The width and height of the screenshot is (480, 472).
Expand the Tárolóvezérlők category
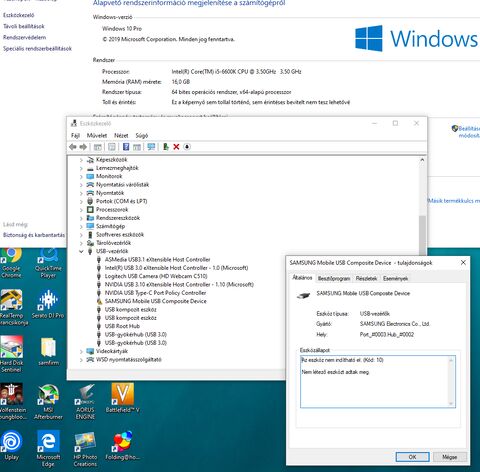pyautogui.click(x=81, y=243)
